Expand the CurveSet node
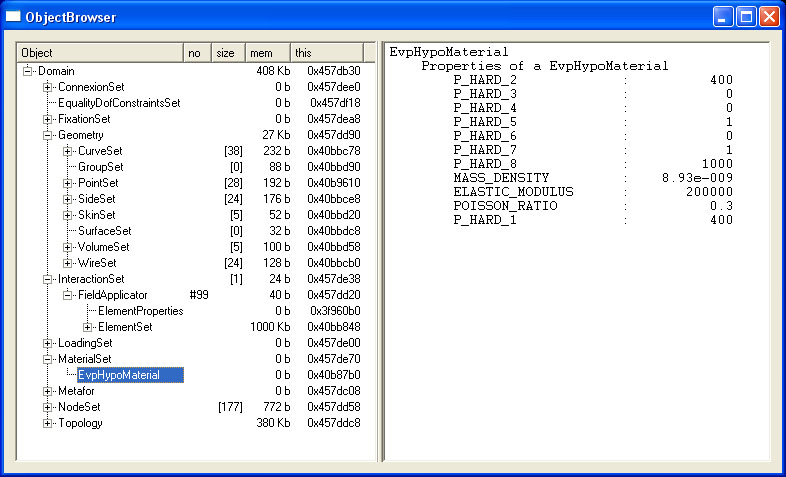The image size is (786, 477). point(68,151)
